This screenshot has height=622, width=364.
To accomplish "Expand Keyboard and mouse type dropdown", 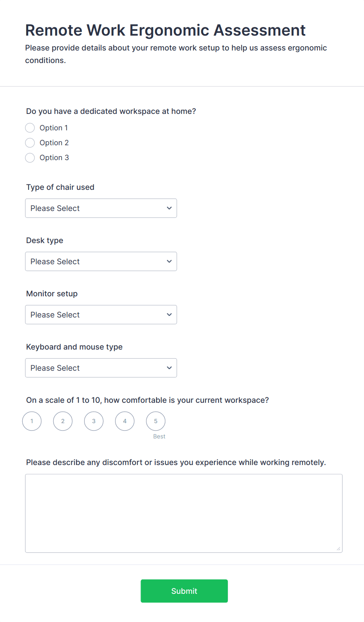I will pyautogui.click(x=101, y=368).
